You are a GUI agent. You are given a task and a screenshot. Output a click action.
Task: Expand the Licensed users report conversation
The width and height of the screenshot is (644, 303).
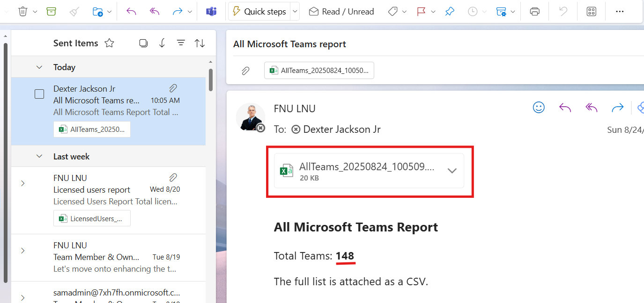pos(22,184)
